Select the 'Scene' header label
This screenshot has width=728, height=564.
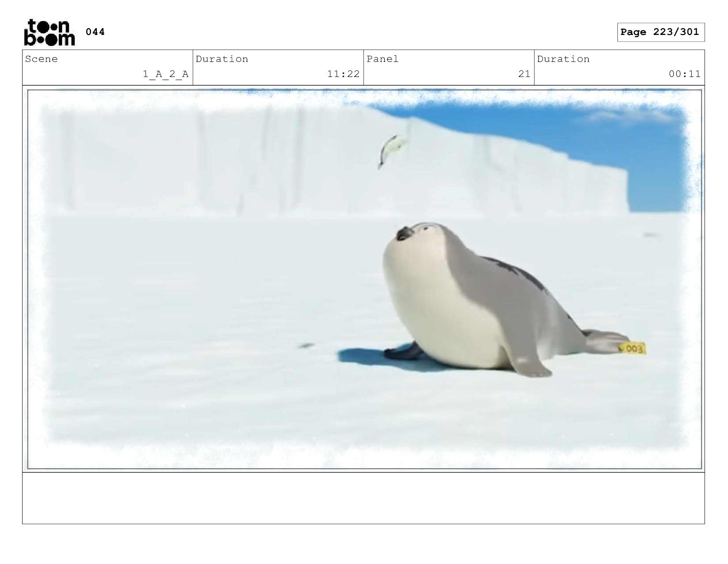click(41, 59)
